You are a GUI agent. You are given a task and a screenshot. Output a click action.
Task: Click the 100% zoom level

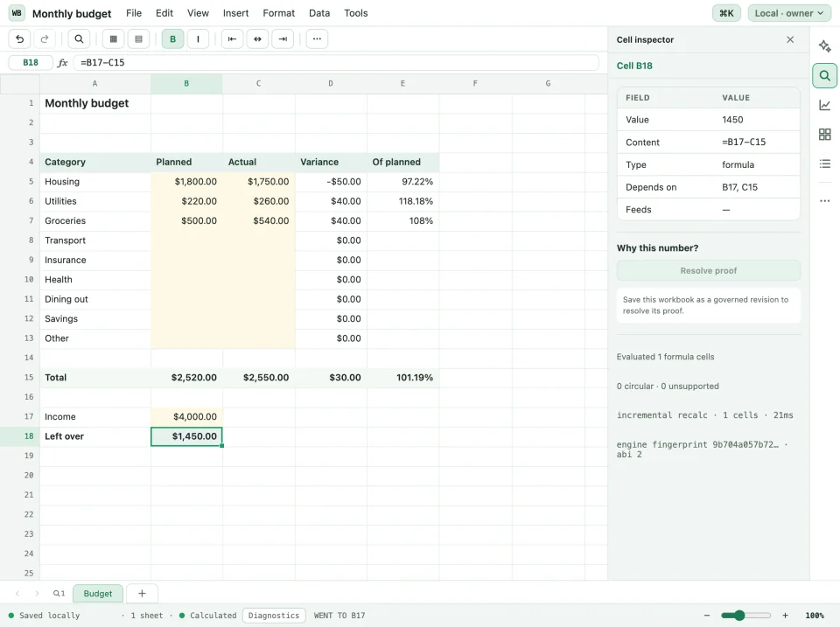pos(815,616)
